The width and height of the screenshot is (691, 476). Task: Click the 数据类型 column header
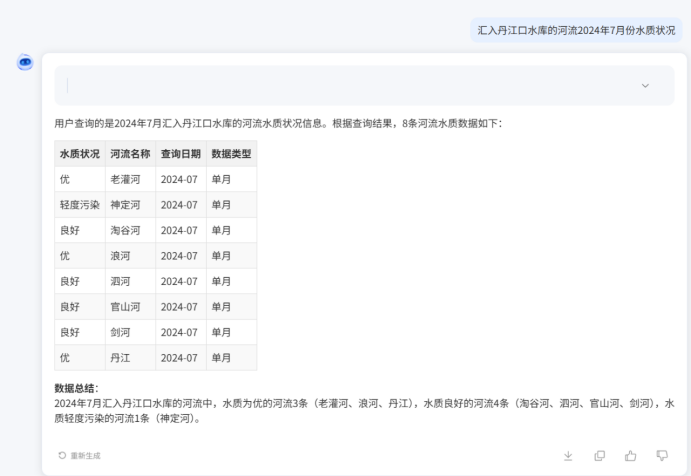pyautogui.click(x=231, y=154)
